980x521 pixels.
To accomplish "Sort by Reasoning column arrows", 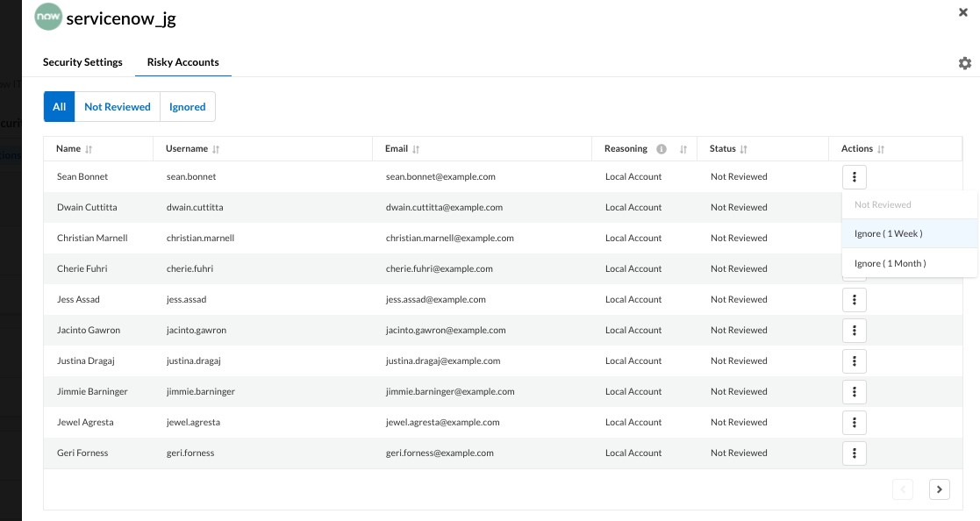I will (683, 149).
